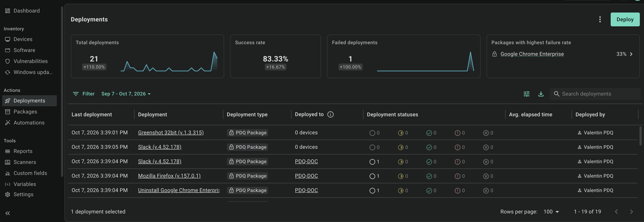The height and width of the screenshot is (222, 644).
Task: Click the Last deployment column header
Action: point(91,115)
